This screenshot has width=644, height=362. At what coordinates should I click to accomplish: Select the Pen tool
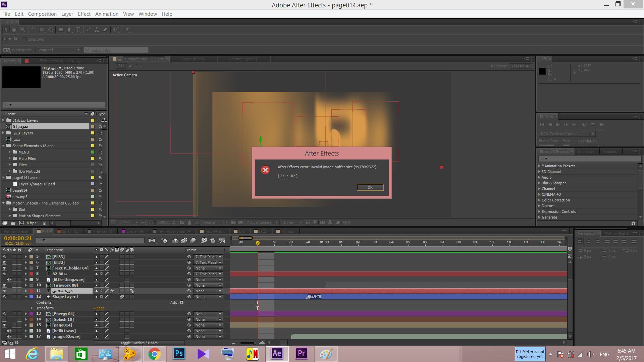69,29
